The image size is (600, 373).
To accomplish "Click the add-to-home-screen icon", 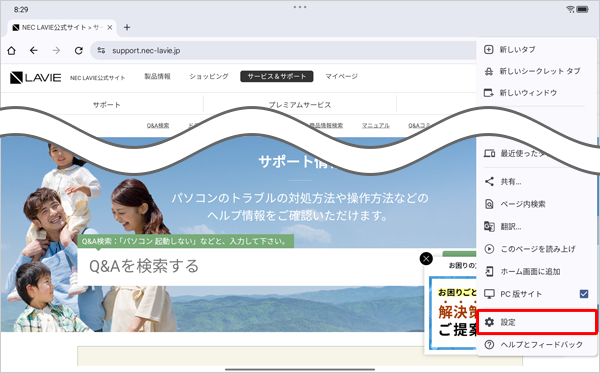I will tap(489, 271).
